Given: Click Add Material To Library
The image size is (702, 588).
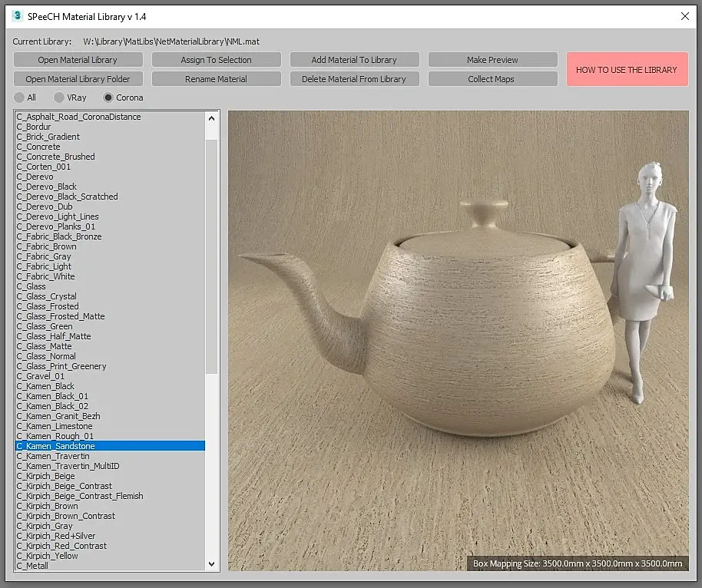Looking at the screenshot, I should (x=354, y=60).
